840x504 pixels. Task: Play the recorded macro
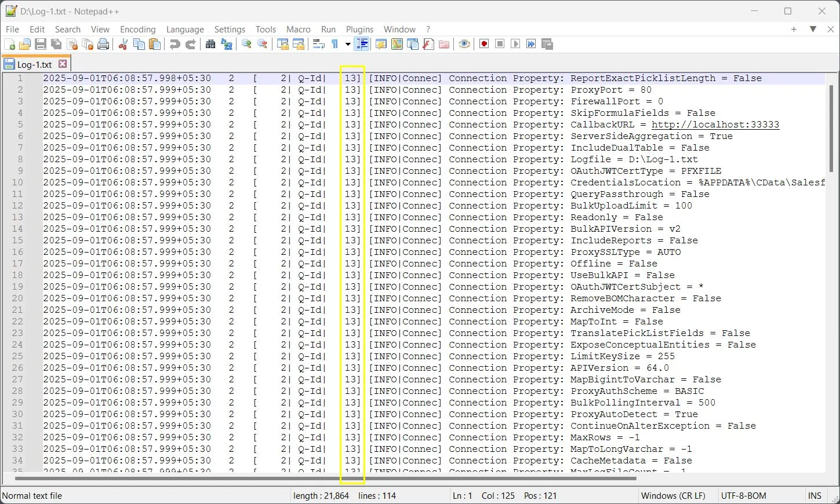(515, 45)
